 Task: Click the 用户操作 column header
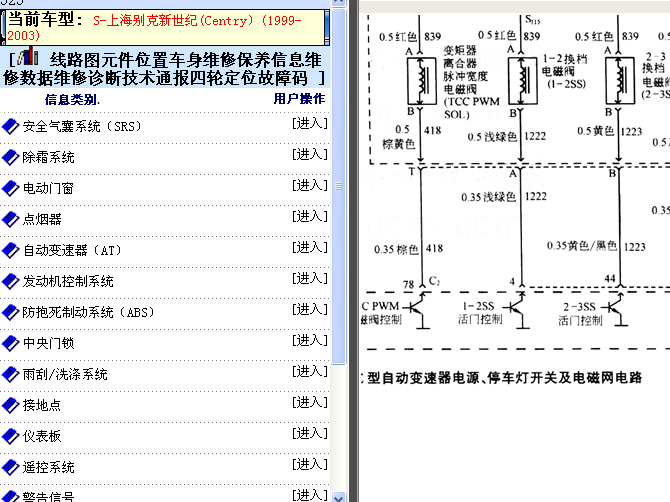[x=299, y=99]
